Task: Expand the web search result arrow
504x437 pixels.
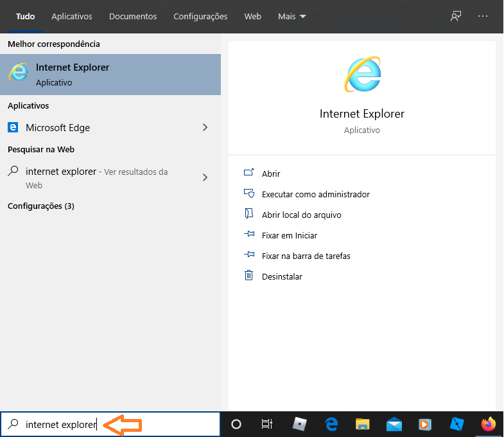Action: 205,177
